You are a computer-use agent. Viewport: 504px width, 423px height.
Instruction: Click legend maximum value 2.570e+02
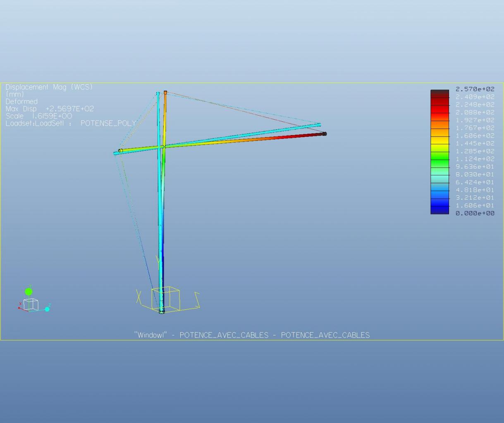tap(475, 89)
